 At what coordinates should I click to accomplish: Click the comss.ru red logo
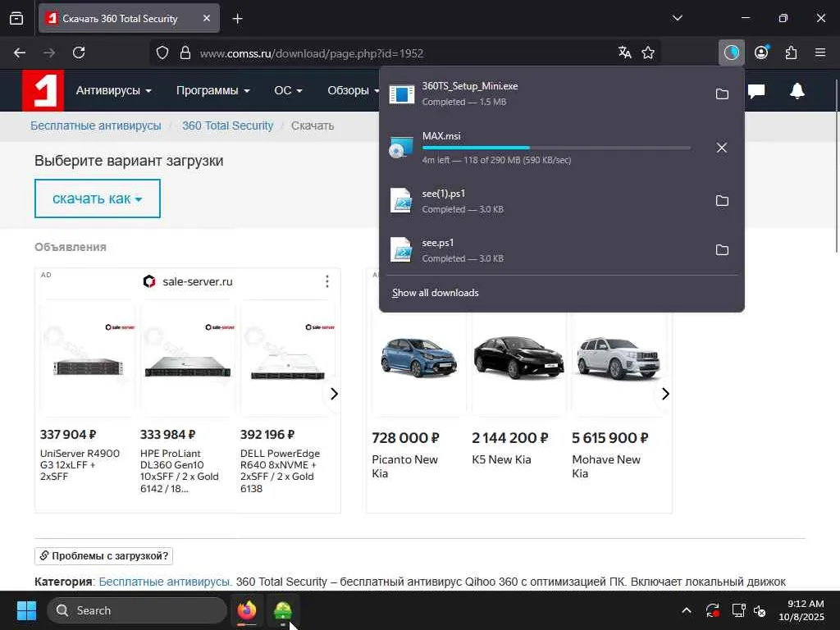(x=43, y=90)
